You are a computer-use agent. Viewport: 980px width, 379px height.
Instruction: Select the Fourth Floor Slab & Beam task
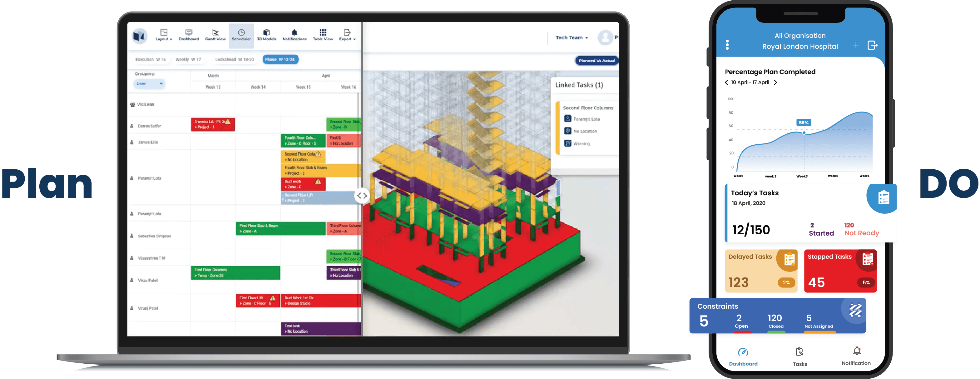[x=321, y=170]
